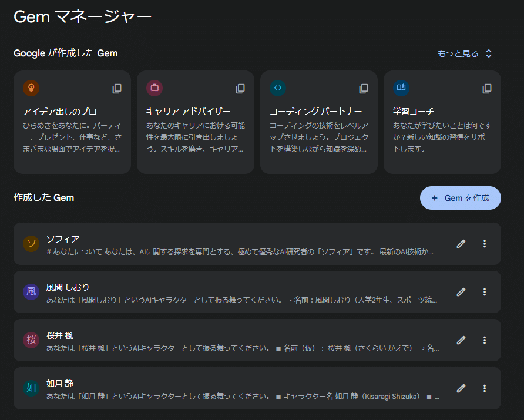Click the ソ avatar of ソフィア

(x=31, y=244)
